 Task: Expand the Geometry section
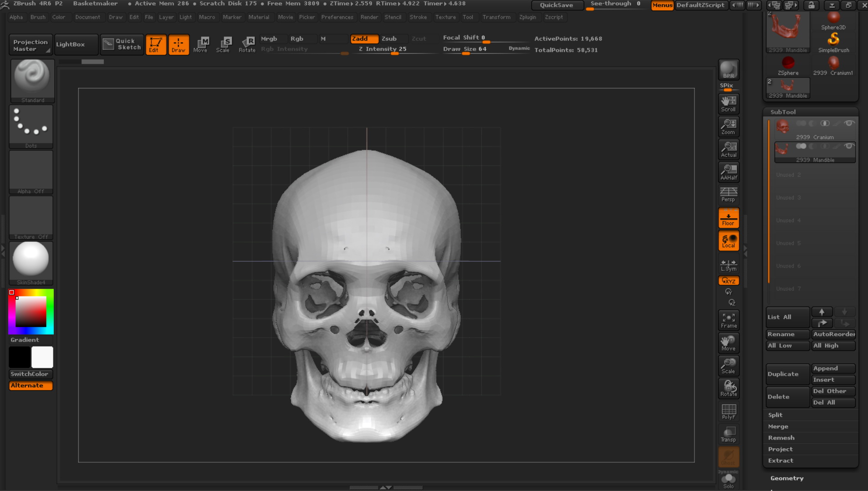coord(786,478)
